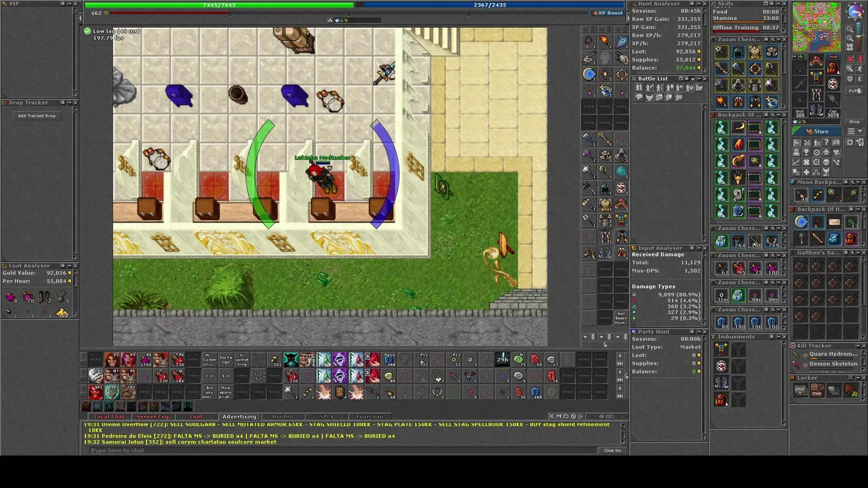Enable defensive shield fight mode

[x=850, y=79]
